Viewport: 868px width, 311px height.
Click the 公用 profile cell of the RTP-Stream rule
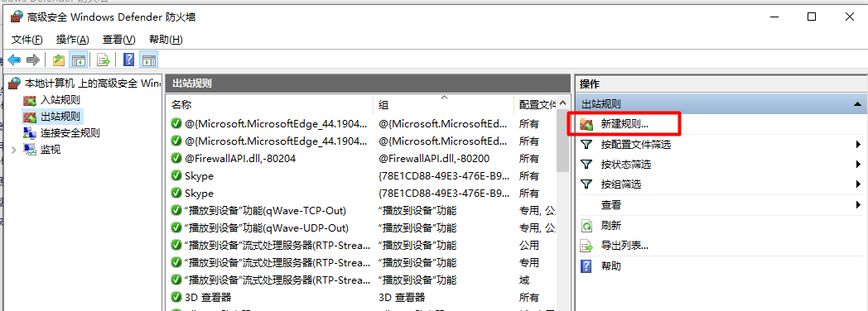[528, 245]
